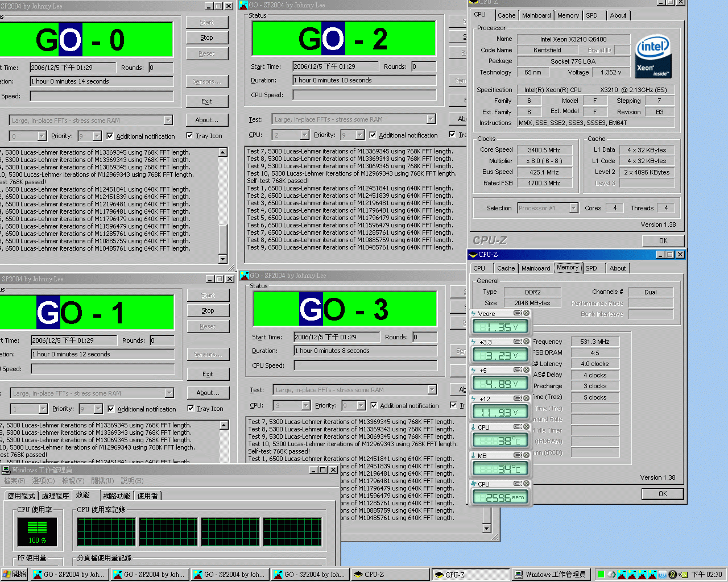
Task: Open settings icon on Vcore sensor widget
Action: [x=518, y=313]
